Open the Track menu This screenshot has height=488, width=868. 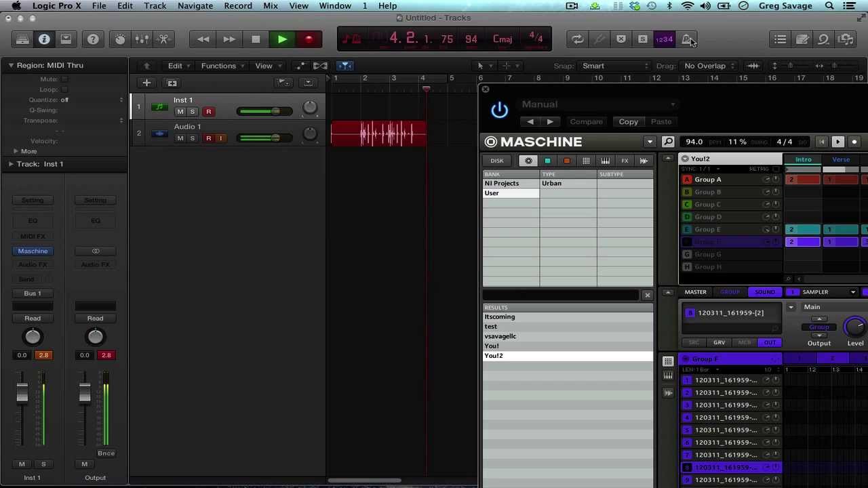coord(155,6)
